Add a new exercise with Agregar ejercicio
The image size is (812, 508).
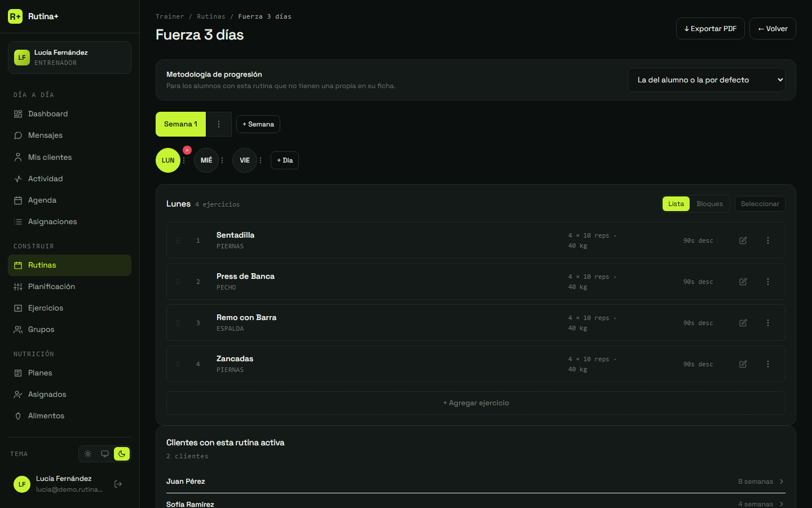[x=476, y=403]
